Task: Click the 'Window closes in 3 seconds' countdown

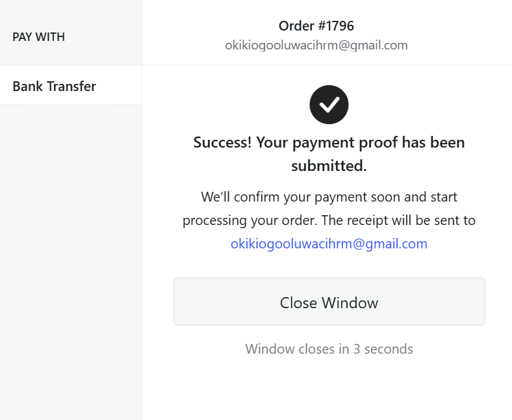Action: (x=329, y=349)
